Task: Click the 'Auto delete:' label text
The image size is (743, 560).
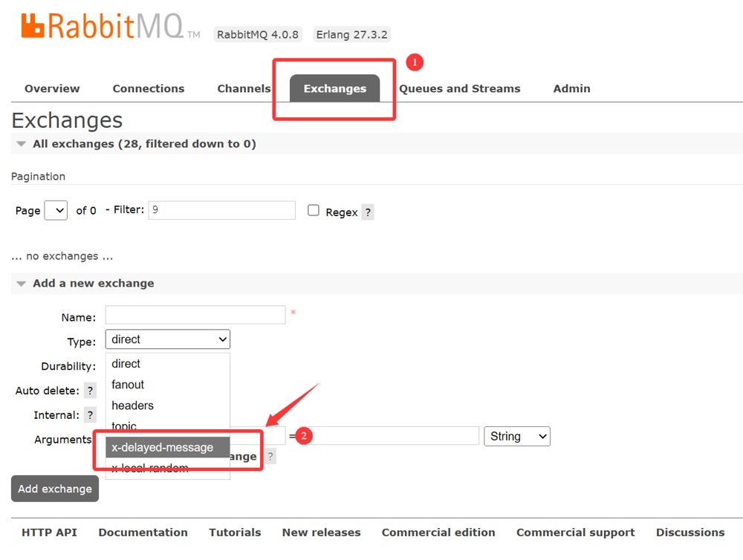Action: click(x=48, y=391)
